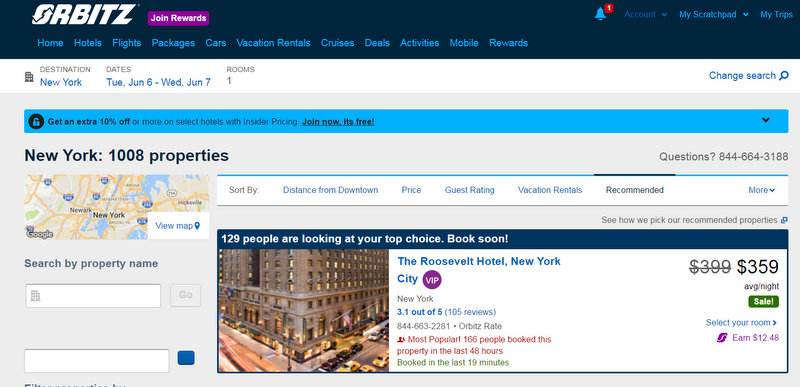Open the Activities menu
Screen dimensions: 800x387
(x=419, y=43)
